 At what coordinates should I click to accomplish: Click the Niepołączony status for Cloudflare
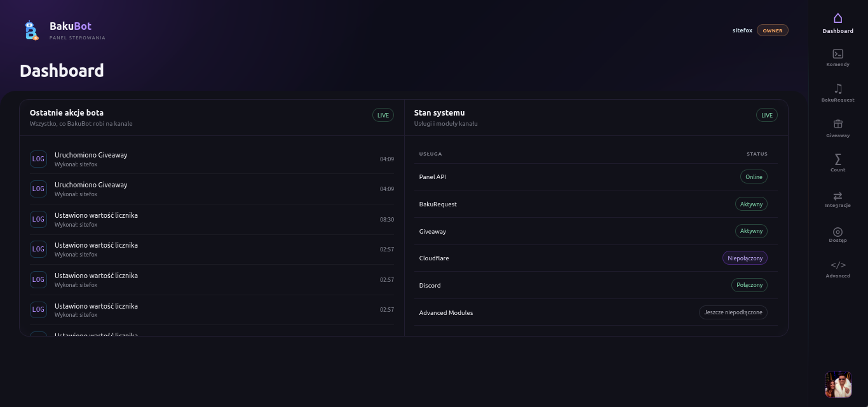tap(745, 258)
